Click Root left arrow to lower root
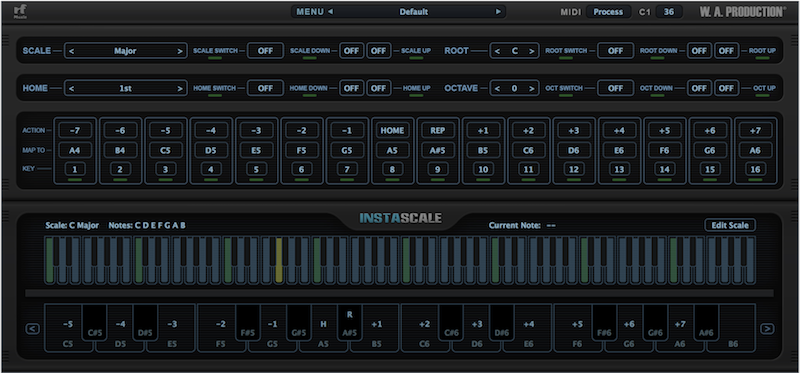The image size is (800, 373). pyautogui.click(x=497, y=51)
